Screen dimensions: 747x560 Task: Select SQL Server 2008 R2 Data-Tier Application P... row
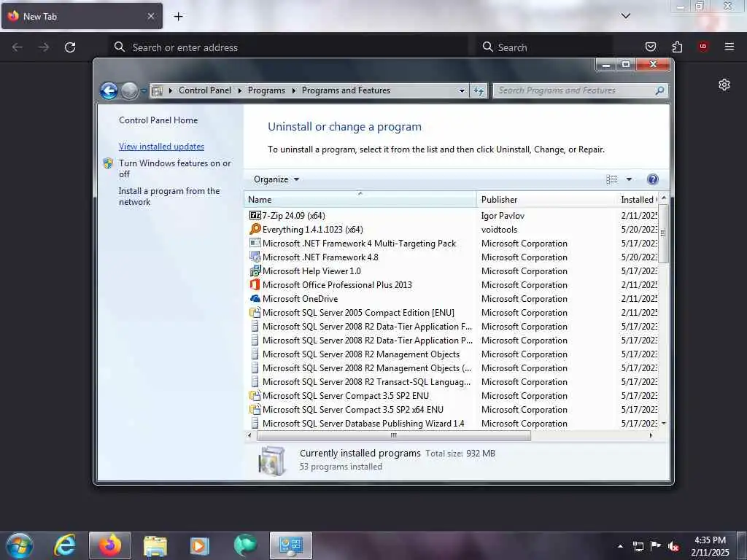point(451,341)
